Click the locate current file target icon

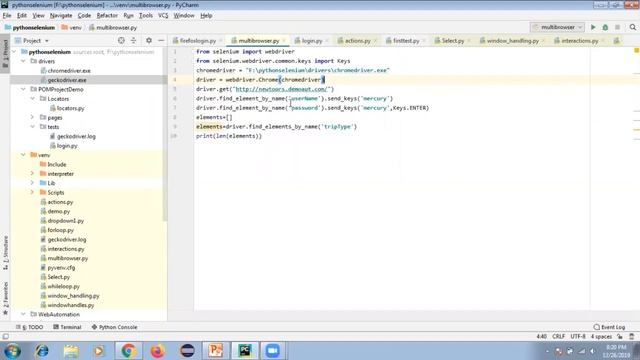(x=121, y=40)
